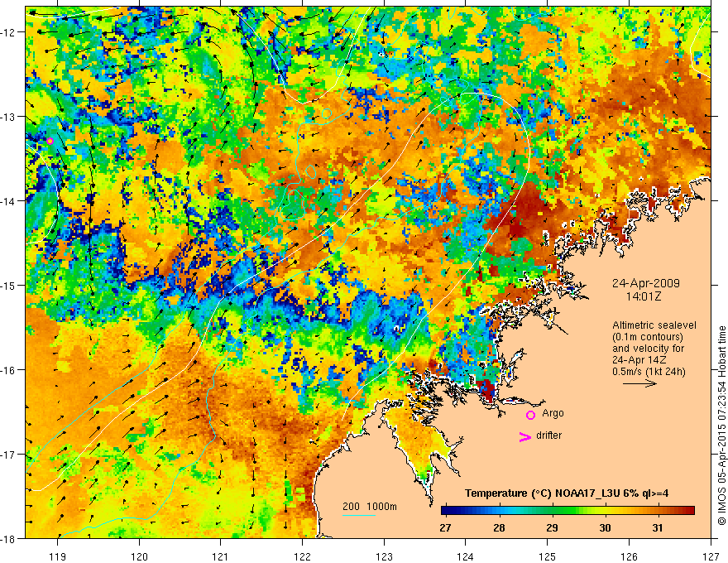Click the 31 label on temperature scale

point(658,528)
